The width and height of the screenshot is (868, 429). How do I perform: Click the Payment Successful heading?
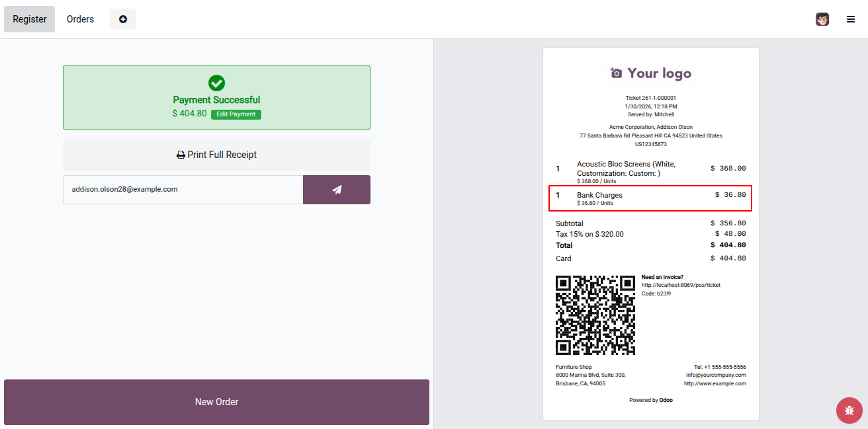(216, 100)
